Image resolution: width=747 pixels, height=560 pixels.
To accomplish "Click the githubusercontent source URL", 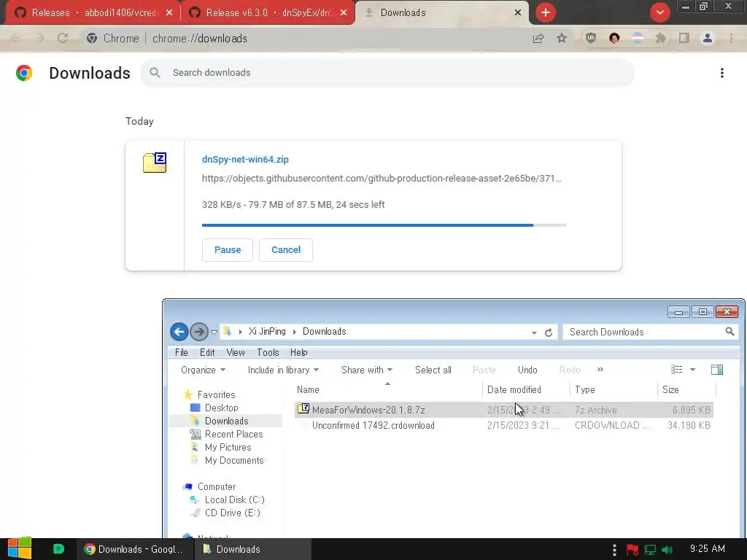I will [x=382, y=179].
